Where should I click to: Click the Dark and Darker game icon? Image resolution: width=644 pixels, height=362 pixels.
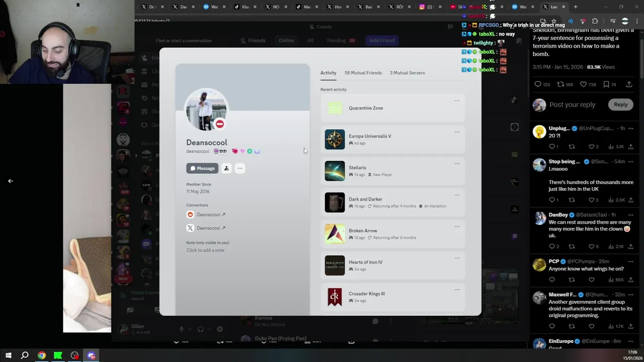point(335,203)
